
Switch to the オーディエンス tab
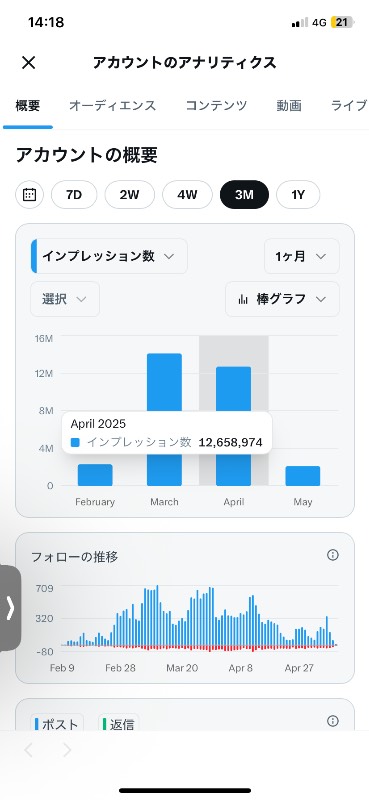[112, 106]
